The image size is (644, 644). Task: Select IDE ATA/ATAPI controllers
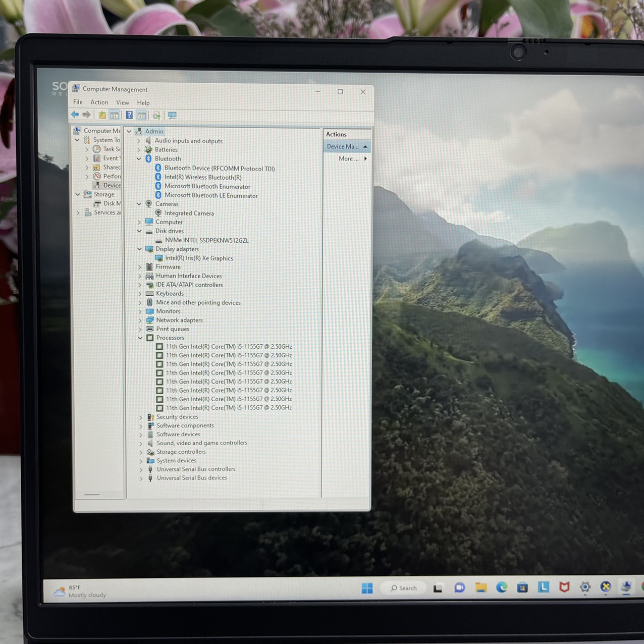tap(189, 285)
